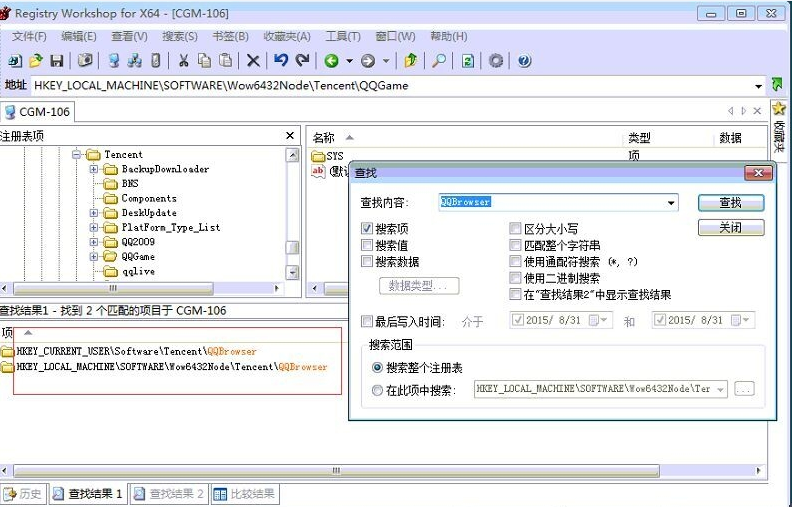792x507 pixels.
Task: Click the blue Help question icon
Action: (523, 61)
